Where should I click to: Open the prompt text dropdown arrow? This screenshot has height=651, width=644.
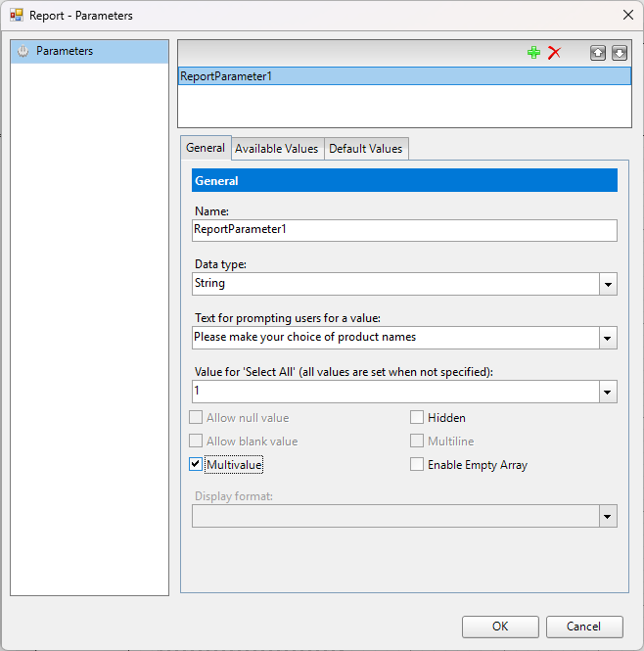click(x=608, y=338)
